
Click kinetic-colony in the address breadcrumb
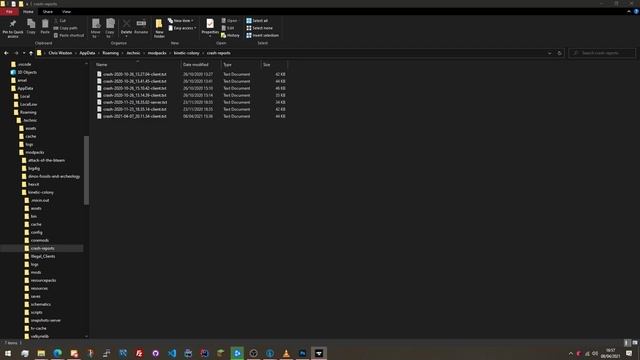coord(187,53)
